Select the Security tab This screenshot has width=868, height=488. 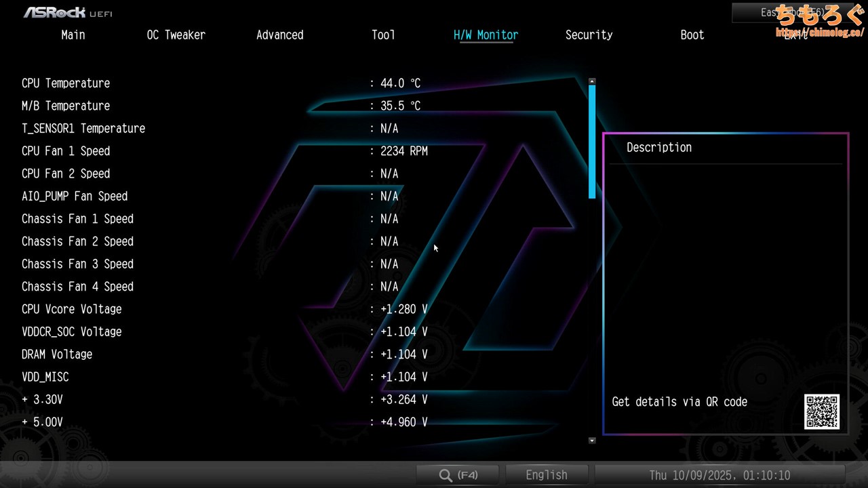pos(589,35)
